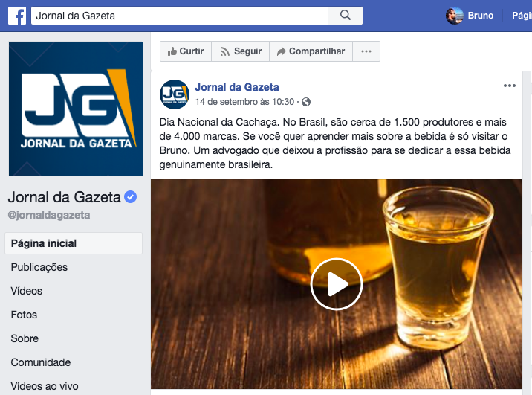Open the post timestamp 14 de setembro às 10:30

pyautogui.click(x=244, y=102)
